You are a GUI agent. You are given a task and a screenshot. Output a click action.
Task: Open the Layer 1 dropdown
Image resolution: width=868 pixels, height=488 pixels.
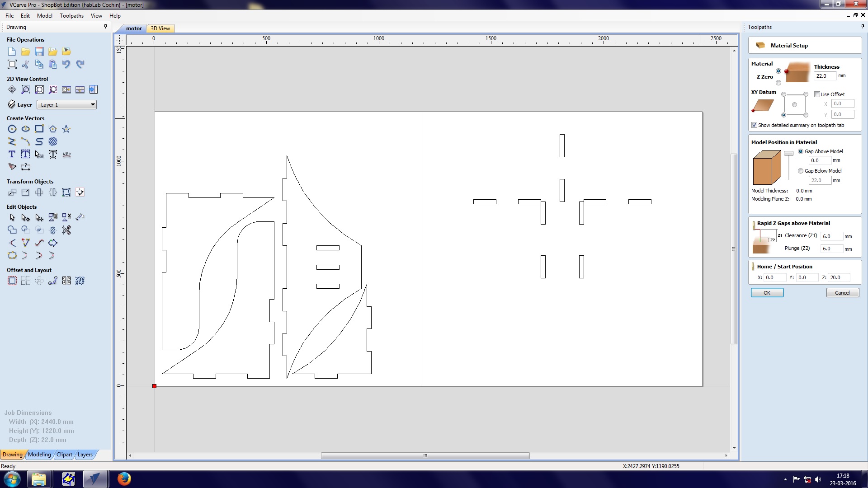point(66,105)
